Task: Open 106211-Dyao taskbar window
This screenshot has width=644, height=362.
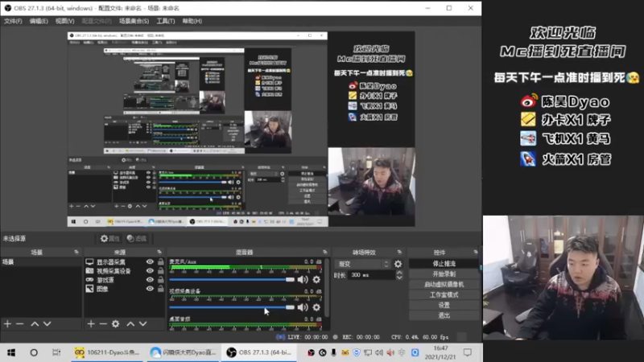Action: click(x=108, y=352)
